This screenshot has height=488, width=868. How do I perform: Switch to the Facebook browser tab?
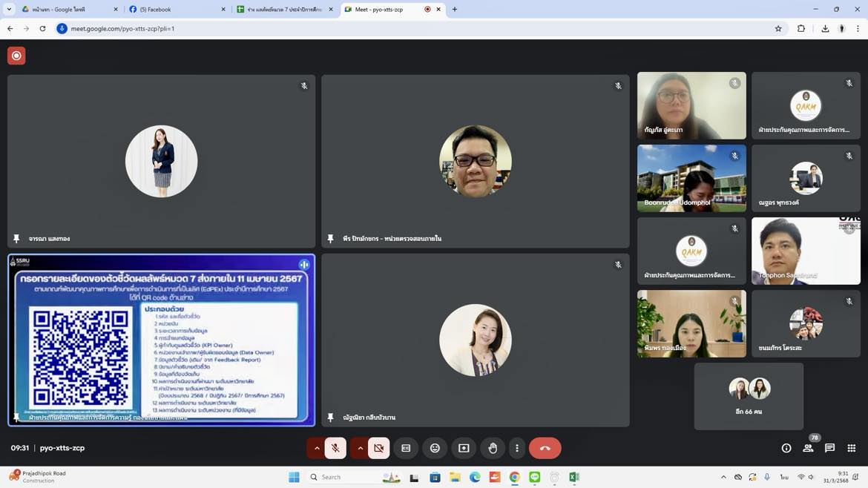tap(175, 10)
